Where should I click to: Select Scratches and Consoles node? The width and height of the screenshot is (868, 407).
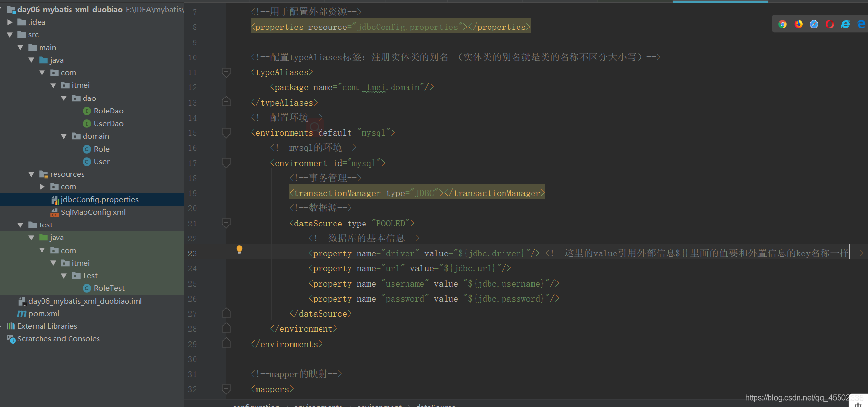coord(59,339)
